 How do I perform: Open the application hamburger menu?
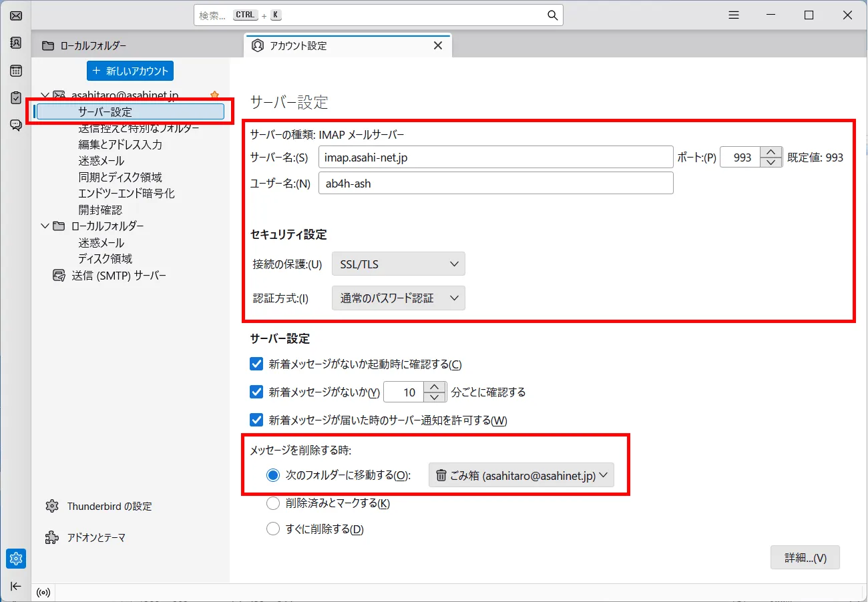pyautogui.click(x=733, y=14)
